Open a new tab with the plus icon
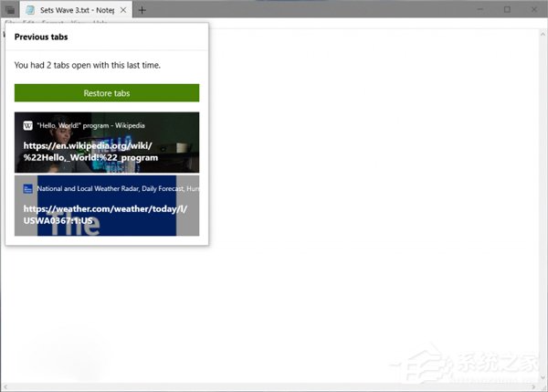This screenshot has height=392, width=548. (x=142, y=10)
